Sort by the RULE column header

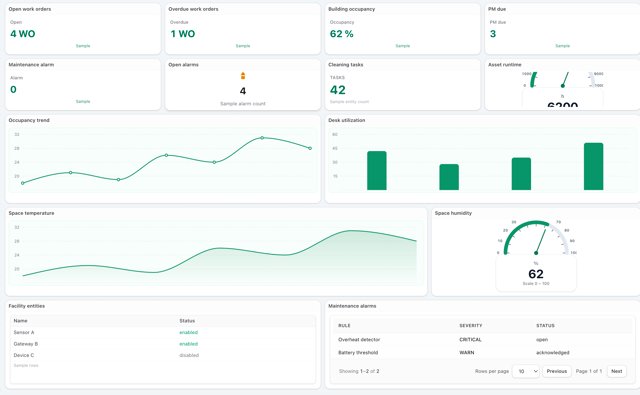344,326
